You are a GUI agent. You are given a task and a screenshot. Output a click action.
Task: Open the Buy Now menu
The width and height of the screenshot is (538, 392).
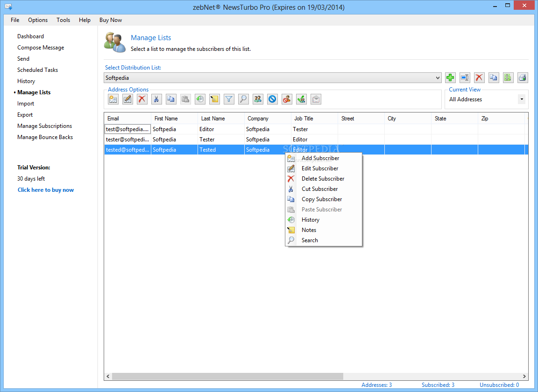[111, 20]
